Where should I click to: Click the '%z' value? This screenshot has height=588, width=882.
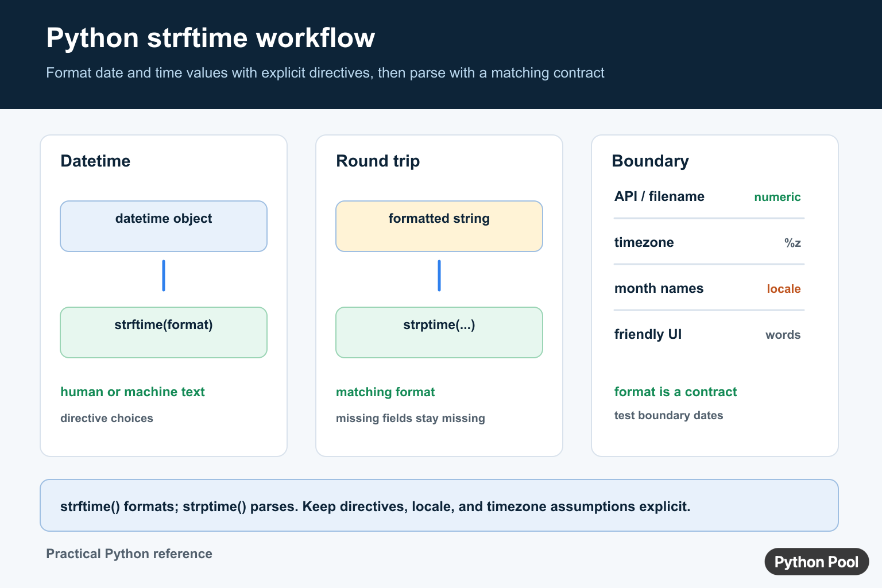tap(792, 243)
